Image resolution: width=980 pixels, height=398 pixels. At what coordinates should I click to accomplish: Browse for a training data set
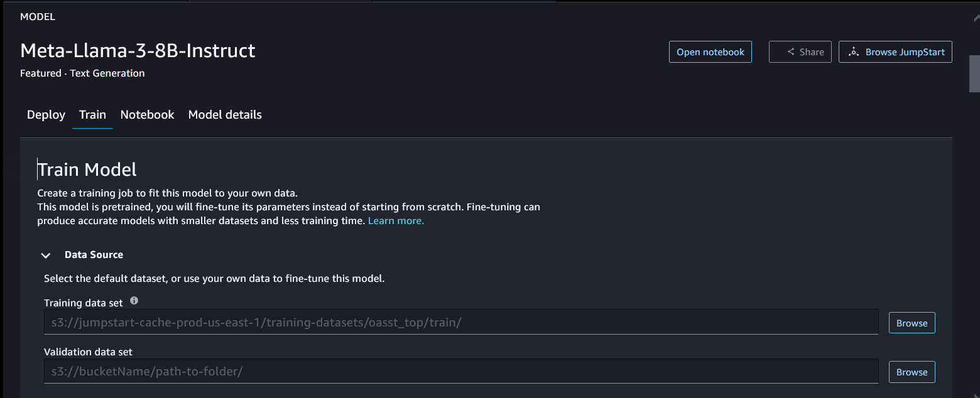click(x=912, y=323)
